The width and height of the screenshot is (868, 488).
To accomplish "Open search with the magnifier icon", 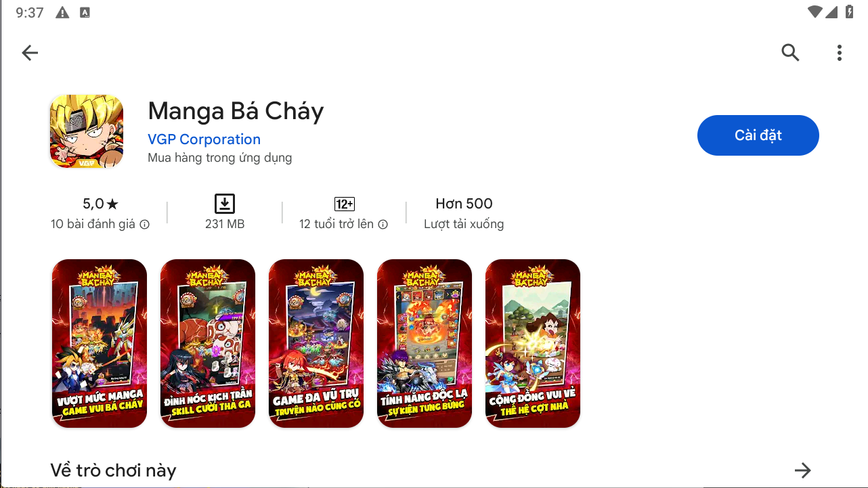I will click(790, 53).
